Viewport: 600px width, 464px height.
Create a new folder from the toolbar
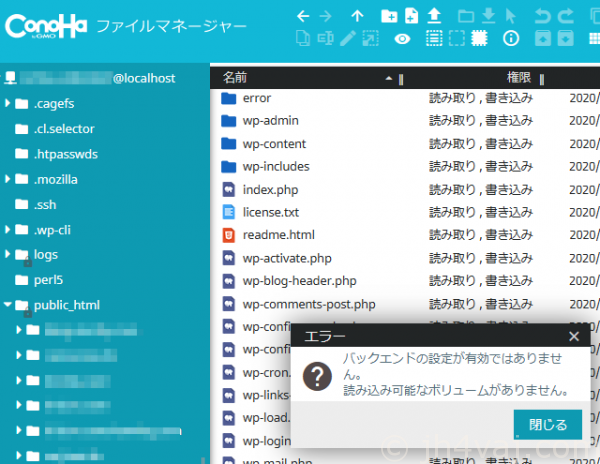click(389, 16)
